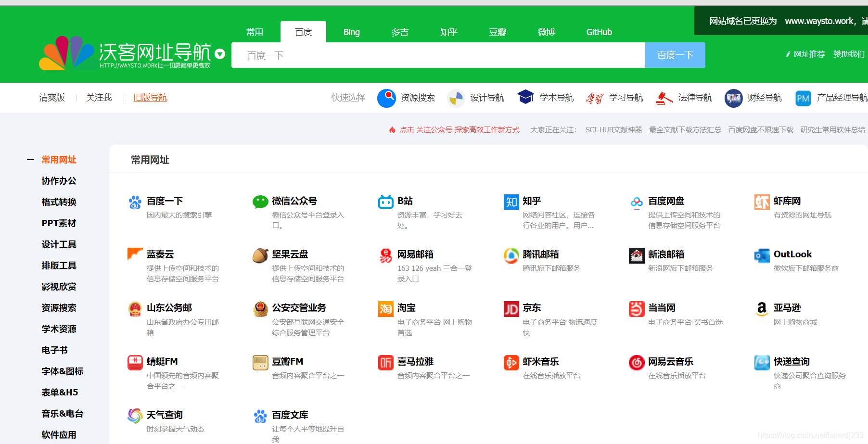
Task: Open the 蓝奏云 orange icon
Action: (135, 255)
